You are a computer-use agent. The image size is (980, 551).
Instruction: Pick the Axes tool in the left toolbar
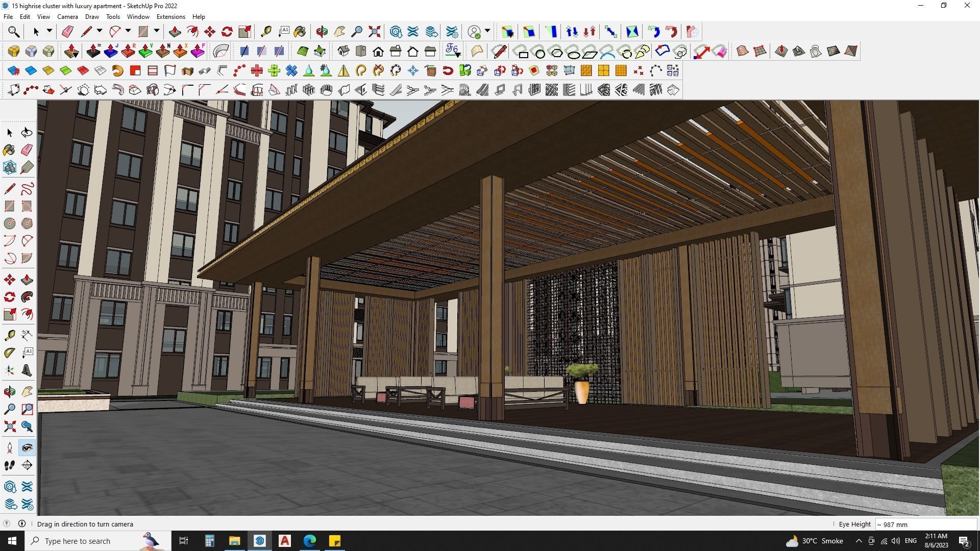[x=10, y=370]
